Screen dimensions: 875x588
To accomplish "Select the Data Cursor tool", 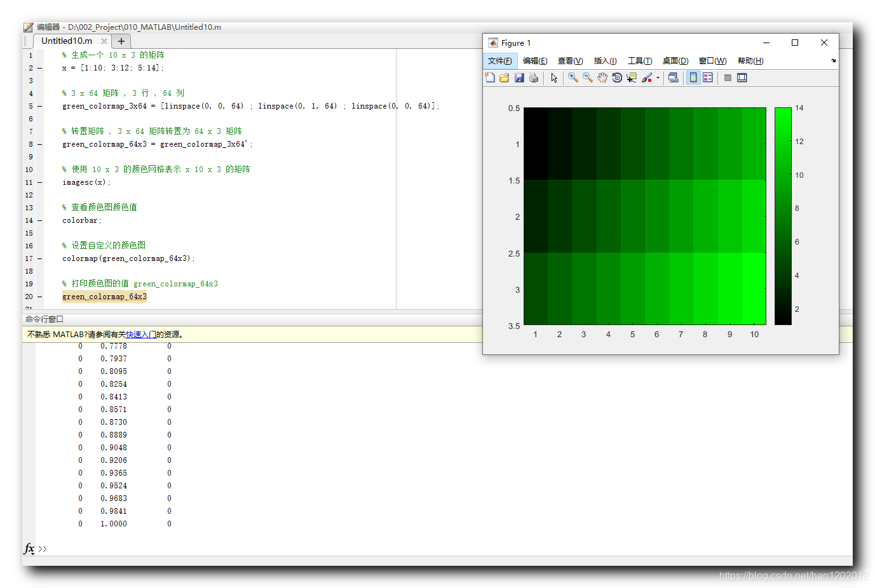I will pyautogui.click(x=632, y=77).
